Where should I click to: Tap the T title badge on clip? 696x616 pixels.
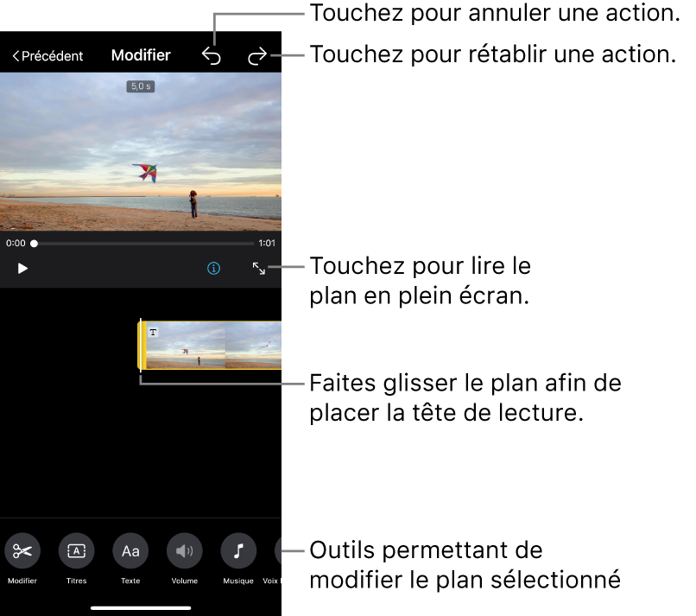click(153, 333)
